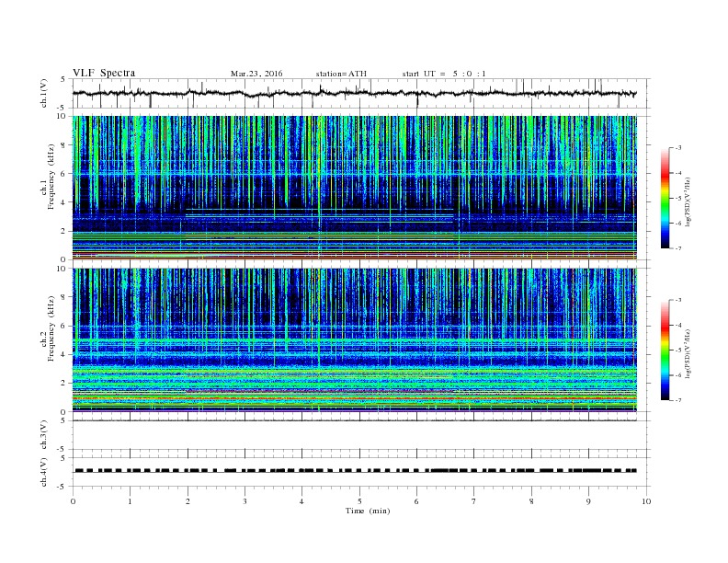Click the '-3' tick on ch.1 colorbar
The height and width of the screenshot is (563, 728).
coord(678,148)
